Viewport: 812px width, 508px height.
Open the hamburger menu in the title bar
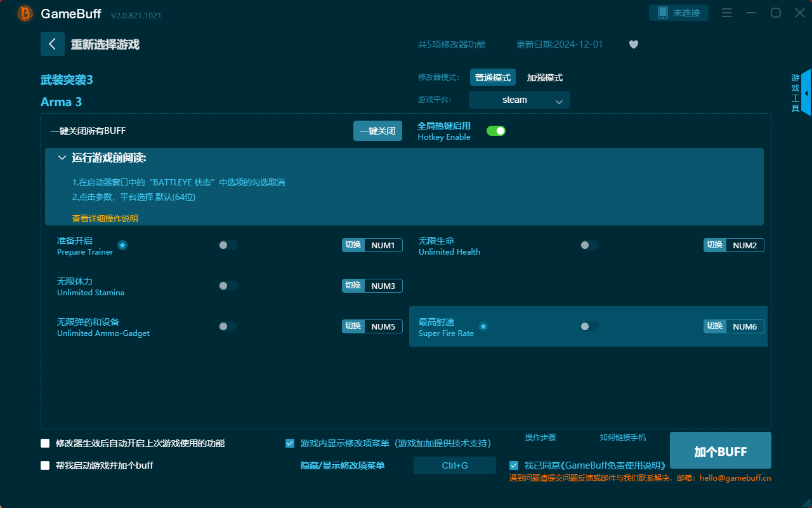(x=726, y=13)
